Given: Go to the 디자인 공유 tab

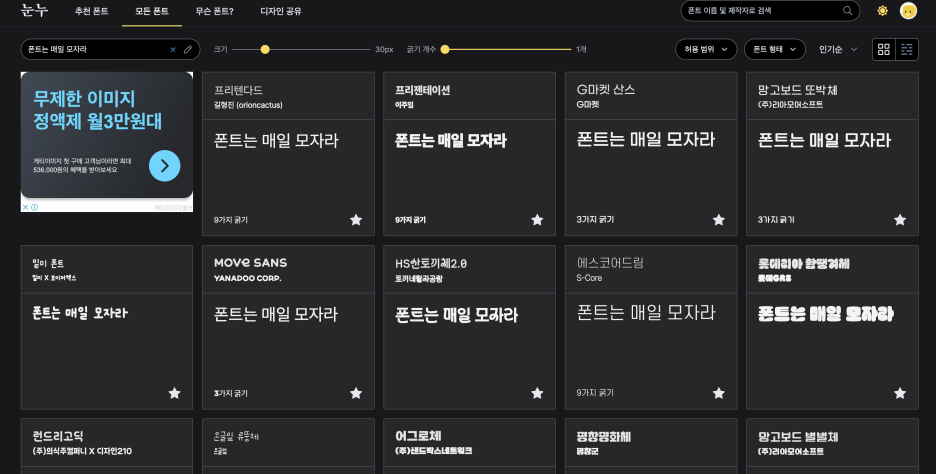Looking at the screenshot, I should [x=281, y=11].
